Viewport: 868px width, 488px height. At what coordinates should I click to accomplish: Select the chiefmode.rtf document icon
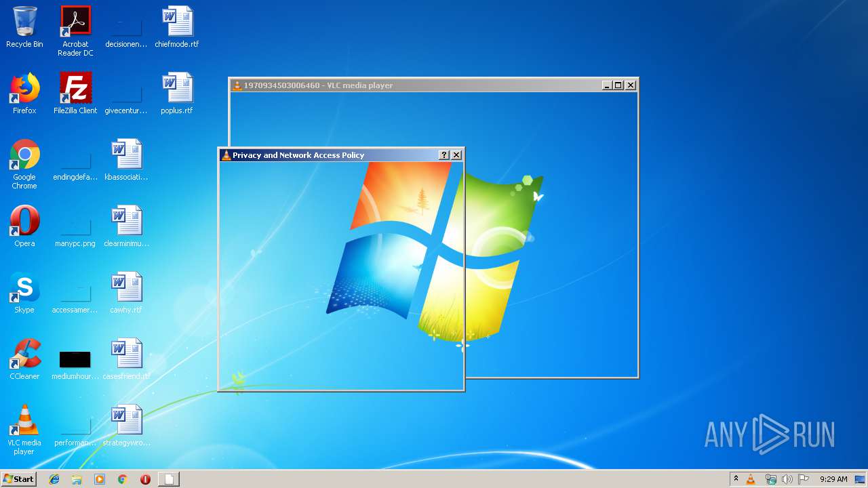click(177, 27)
